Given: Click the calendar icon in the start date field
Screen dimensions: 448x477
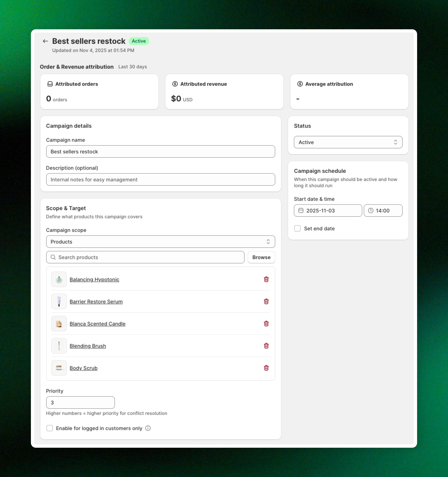Looking at the screenshot, I should click(x=301, y=210).
